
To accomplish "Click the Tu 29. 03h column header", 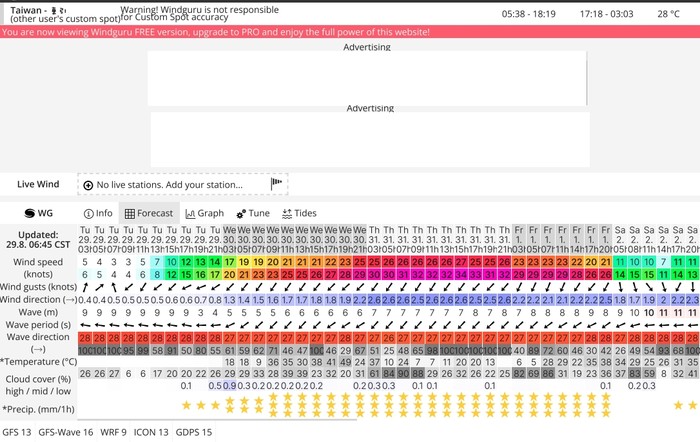I will click(x=84, y=240).
